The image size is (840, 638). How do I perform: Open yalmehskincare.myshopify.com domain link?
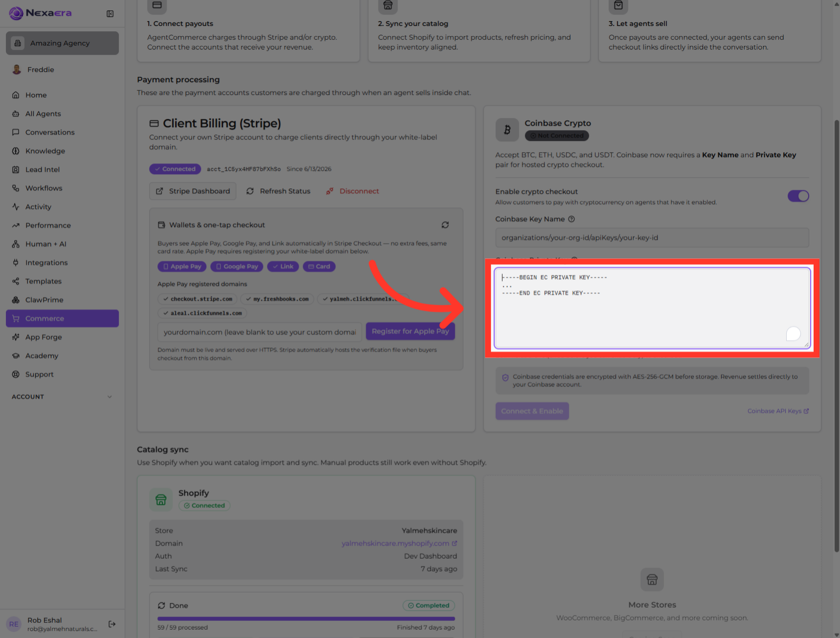[x=399, y=543]
